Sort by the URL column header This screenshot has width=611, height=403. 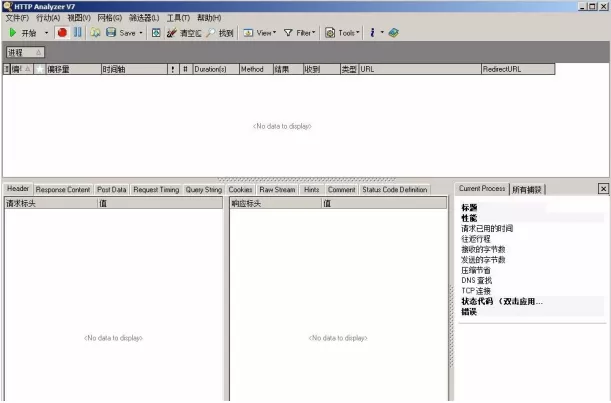point(420,69)
